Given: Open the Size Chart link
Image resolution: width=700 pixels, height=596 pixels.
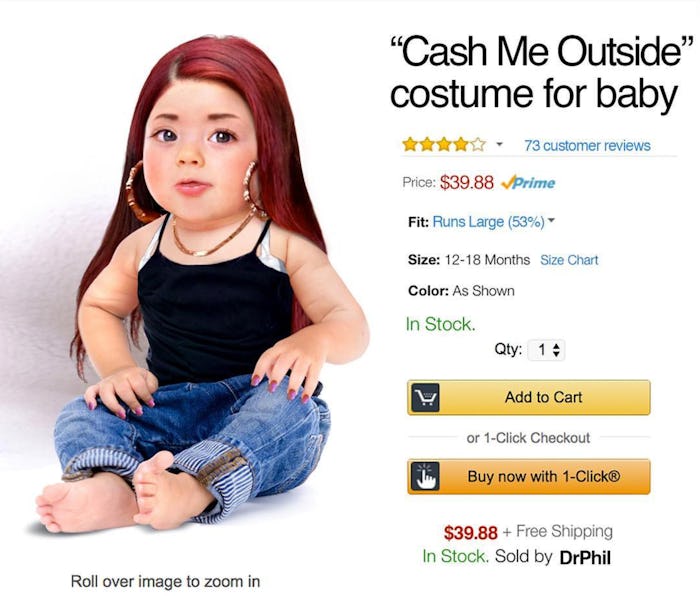Looking at the screenshot, I should click(569, 260).
